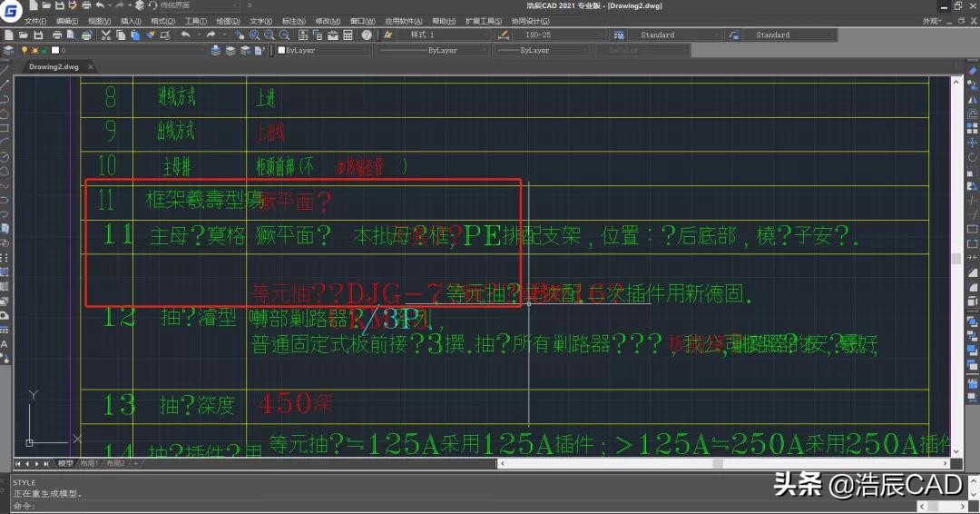Open the 样式 1 text style dropdown
The height and width of the screenshot is (514, 980).
(445, 35)
